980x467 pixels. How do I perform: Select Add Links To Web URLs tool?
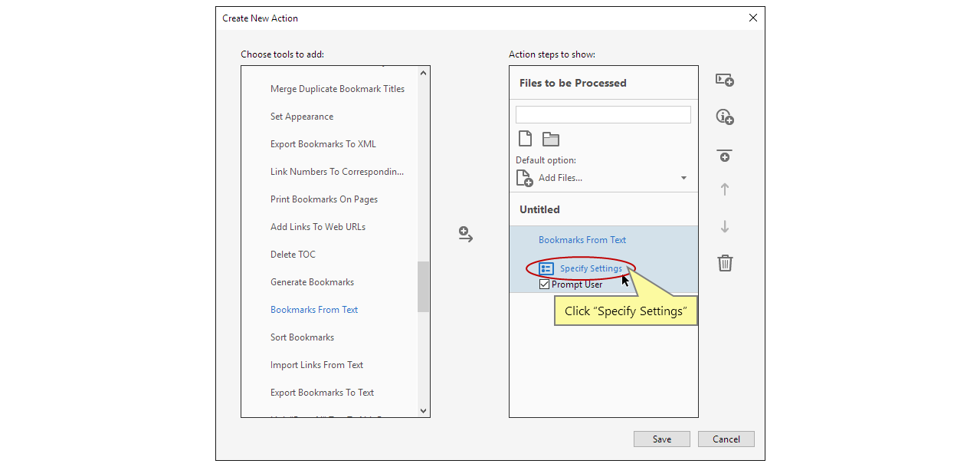coord(318,227)
